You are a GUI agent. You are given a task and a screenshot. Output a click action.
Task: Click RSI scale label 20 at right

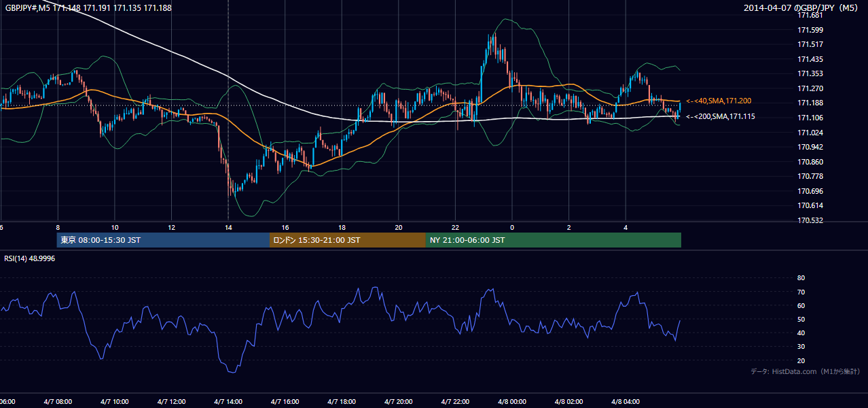point(801,360)
